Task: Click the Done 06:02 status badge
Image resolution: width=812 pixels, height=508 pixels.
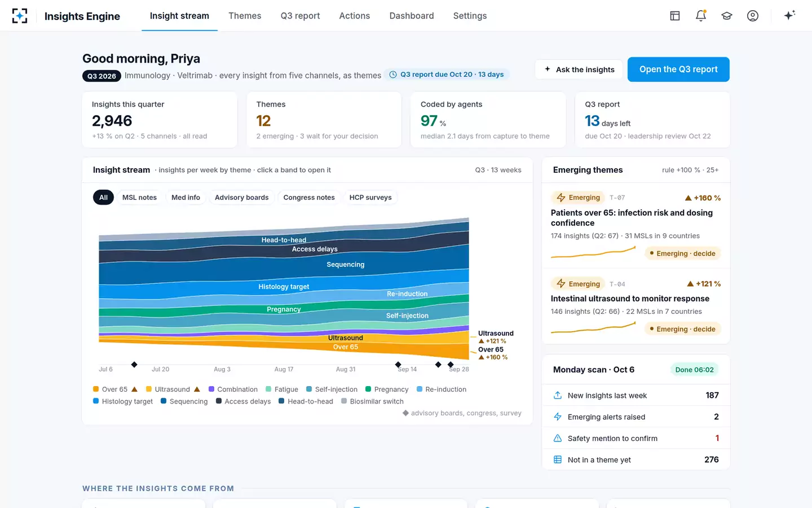Action: pyautogui.click(x=694, y=370)
